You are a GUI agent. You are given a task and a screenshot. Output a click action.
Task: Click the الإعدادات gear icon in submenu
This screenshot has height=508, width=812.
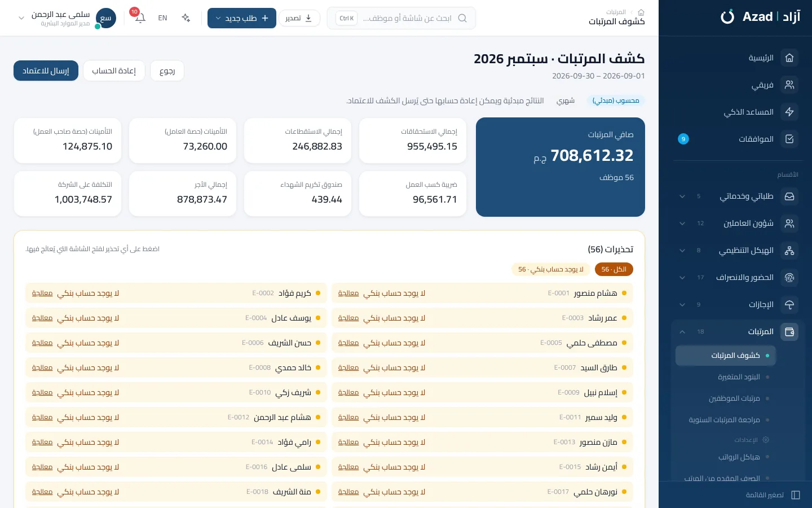(x=766, y=440)
